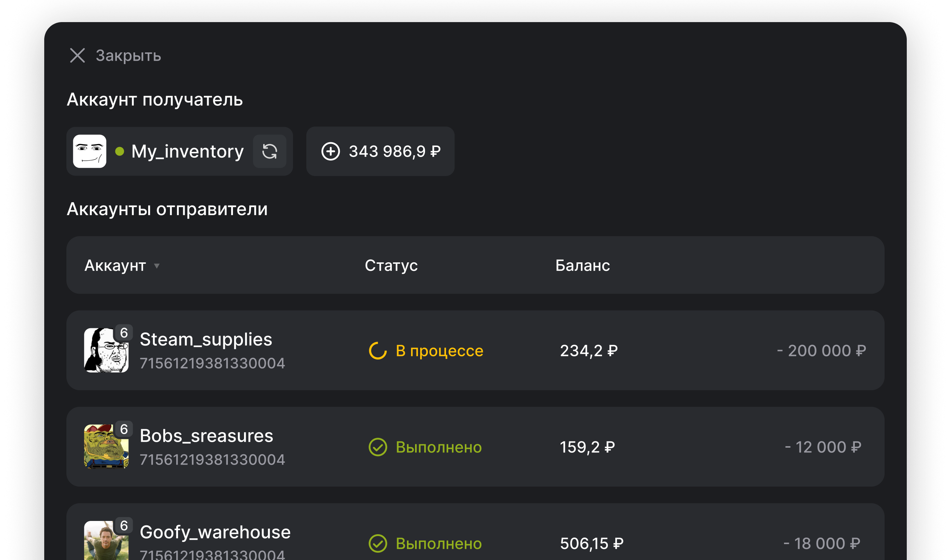Sort by the Аккаунт column arrow
Image resolution: width=951 pixels, height=560 pixels.
click(157, 266)
